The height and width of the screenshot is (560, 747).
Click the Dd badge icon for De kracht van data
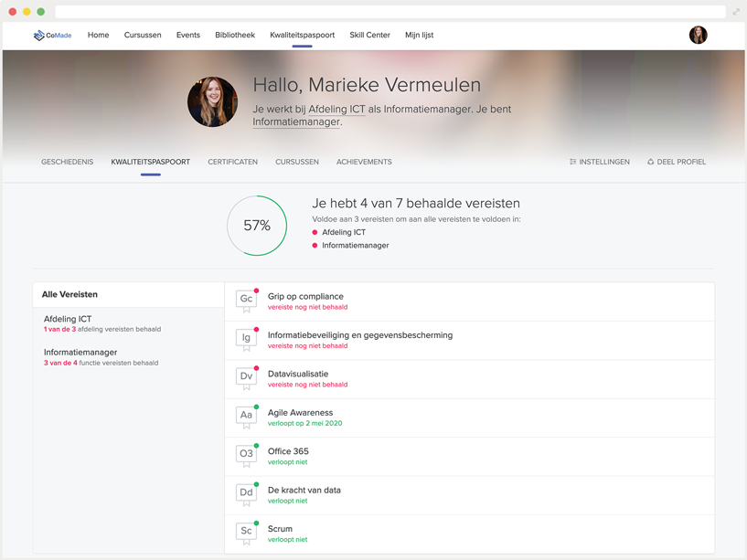(246, 492)
